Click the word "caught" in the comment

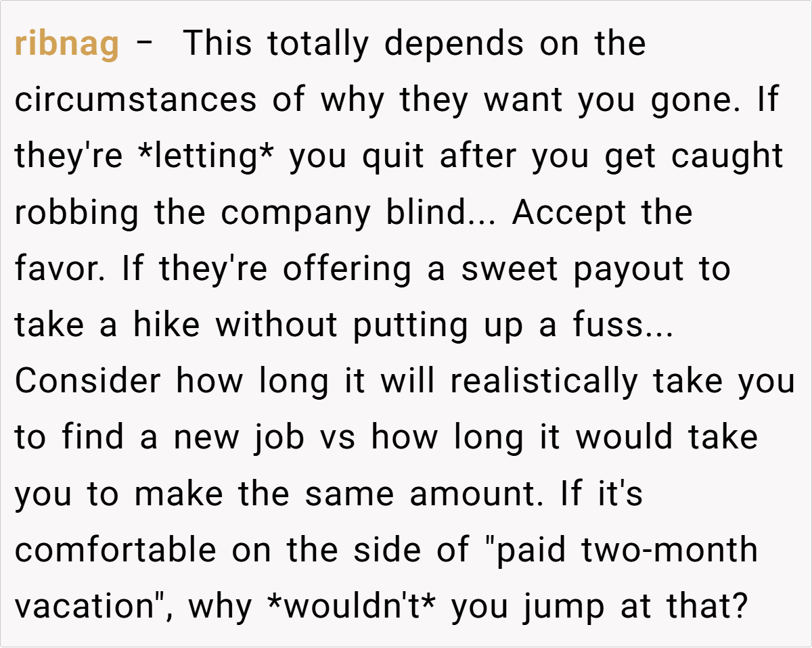pos(727,157)
